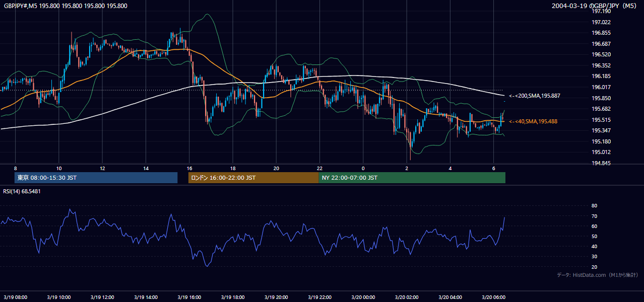Click the RSI 60 level label
Image resolution: width=644 pixels, height=302 pixels.
(594, 226)
